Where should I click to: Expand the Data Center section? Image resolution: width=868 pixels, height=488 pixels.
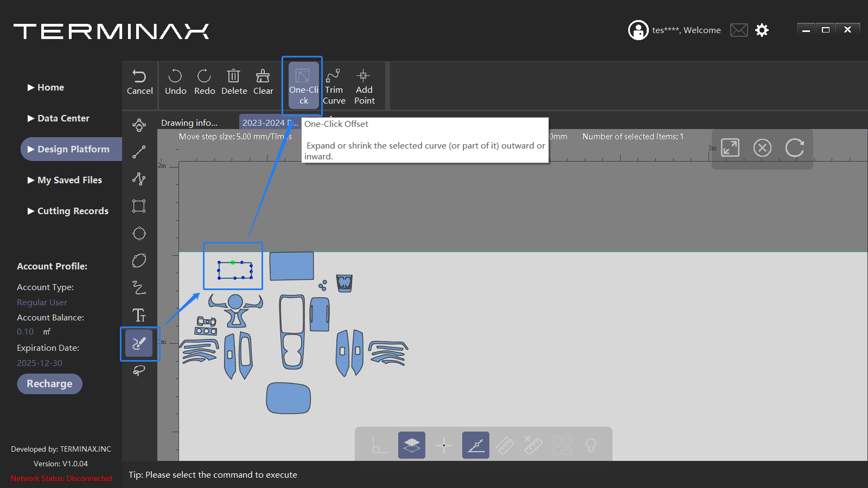[x=63, y=118]
